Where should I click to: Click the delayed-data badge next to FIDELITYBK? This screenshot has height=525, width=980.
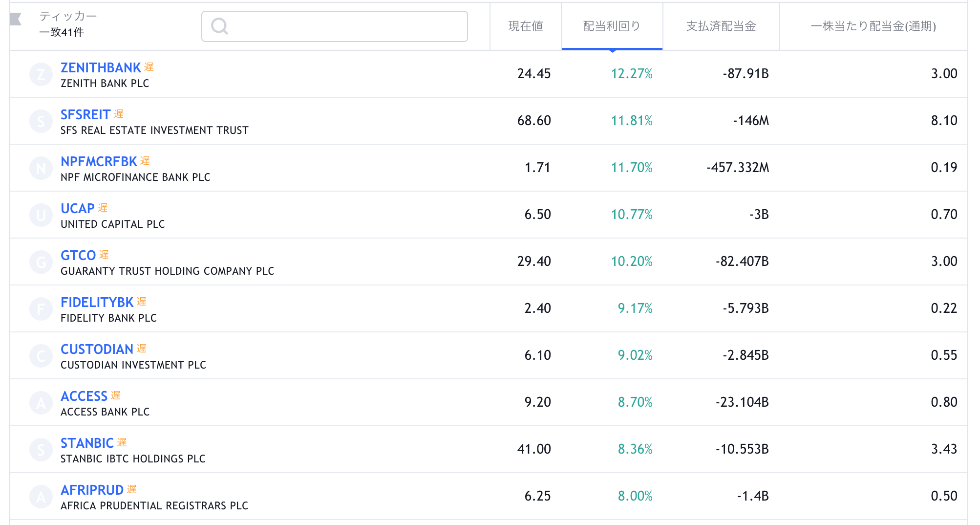coord(141,302)
